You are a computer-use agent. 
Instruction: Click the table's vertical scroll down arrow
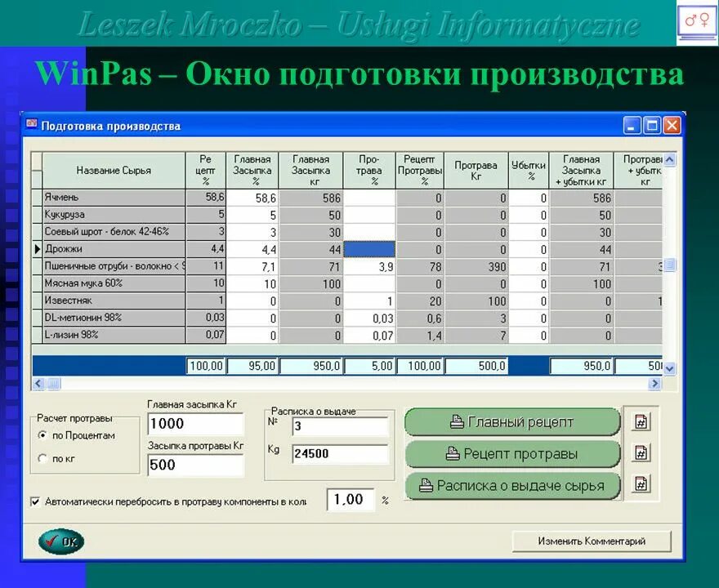point(669,368)
